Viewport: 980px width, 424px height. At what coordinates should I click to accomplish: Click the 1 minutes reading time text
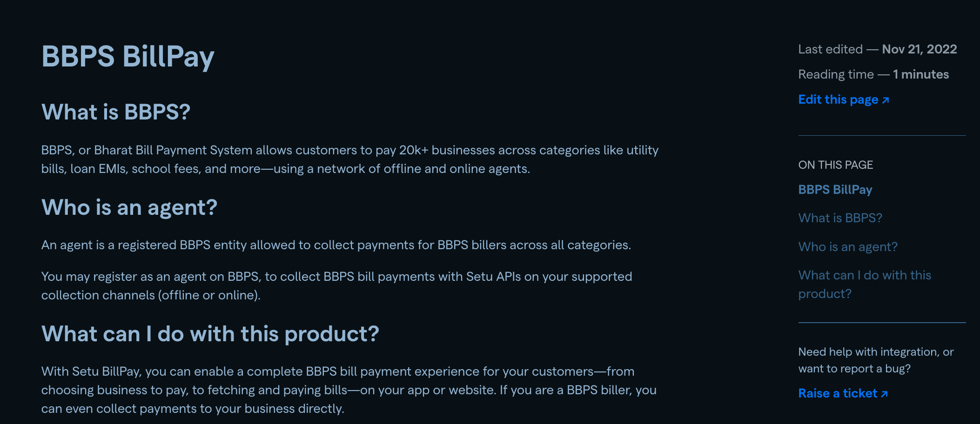920,74
